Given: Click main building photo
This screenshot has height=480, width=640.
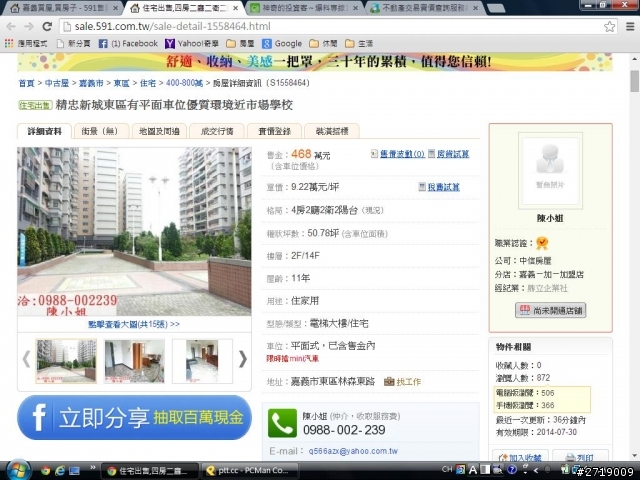Looking at the screenshot, I should pyautogui.click(x=134, y=231).
